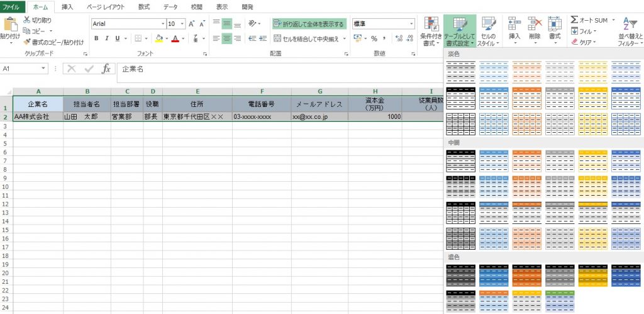Viewport: 644px width, 314px height.
Task: Click the Delete cells (削除) icon
Action: [535, 25]
